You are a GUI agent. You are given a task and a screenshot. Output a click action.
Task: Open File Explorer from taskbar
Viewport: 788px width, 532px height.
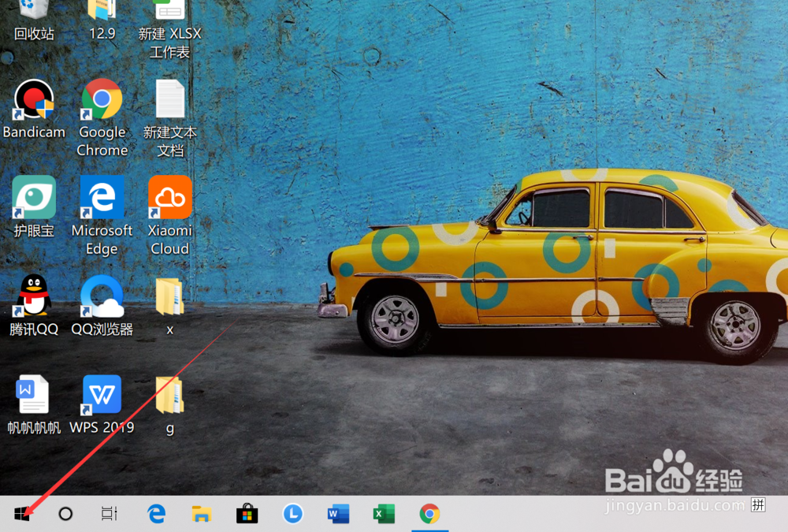(202, 513)
